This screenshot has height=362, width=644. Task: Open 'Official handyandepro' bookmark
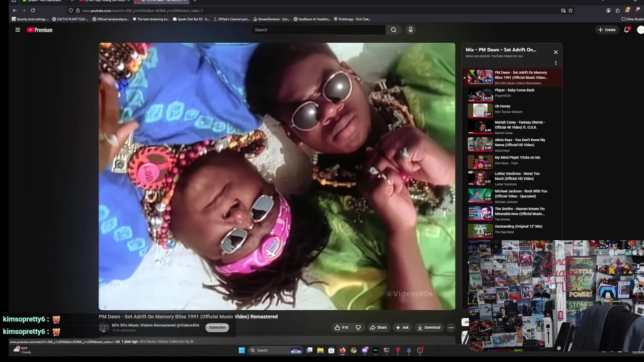point(111,19)
